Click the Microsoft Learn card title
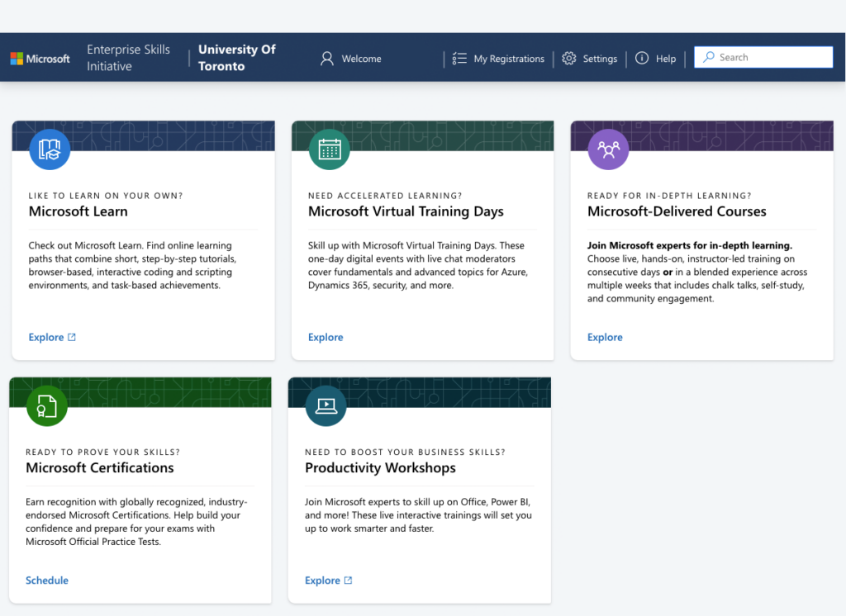This screenshot has width=846, height=616. click(78, 211)
